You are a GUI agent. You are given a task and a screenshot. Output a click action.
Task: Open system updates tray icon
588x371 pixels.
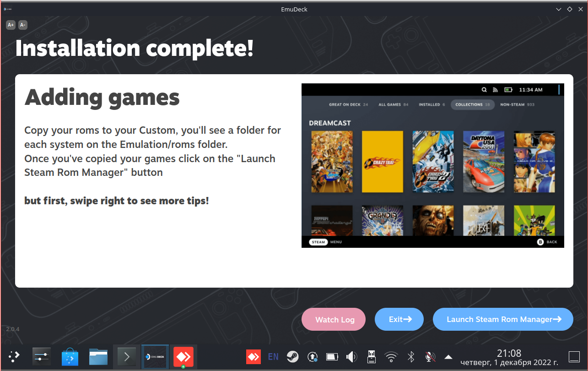pos(313,356)
